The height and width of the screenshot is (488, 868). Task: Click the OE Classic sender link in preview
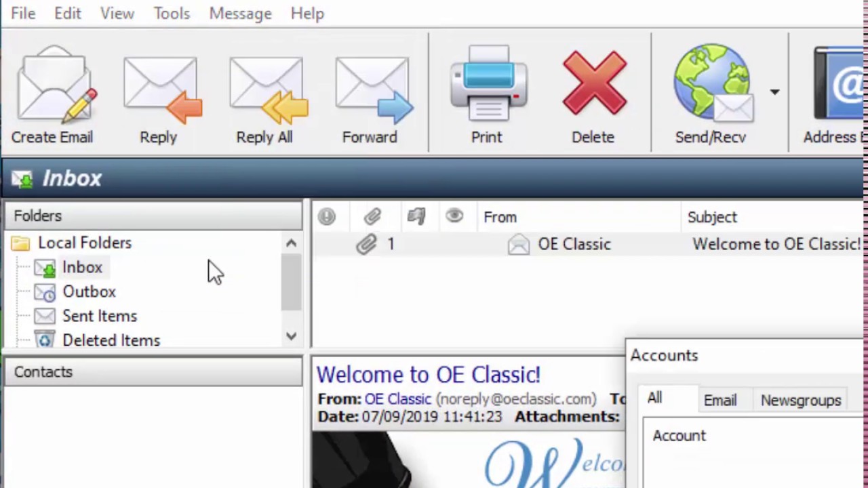(x=398, y=399)
